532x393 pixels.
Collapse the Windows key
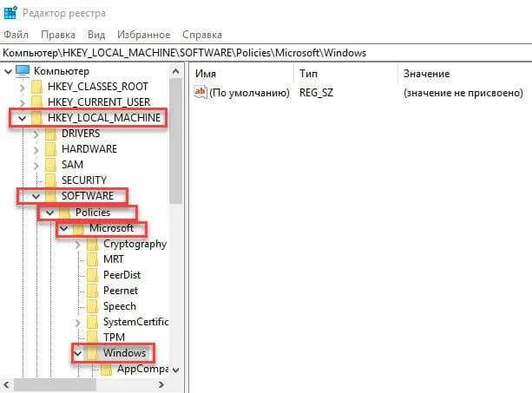[x=78, y=353]
